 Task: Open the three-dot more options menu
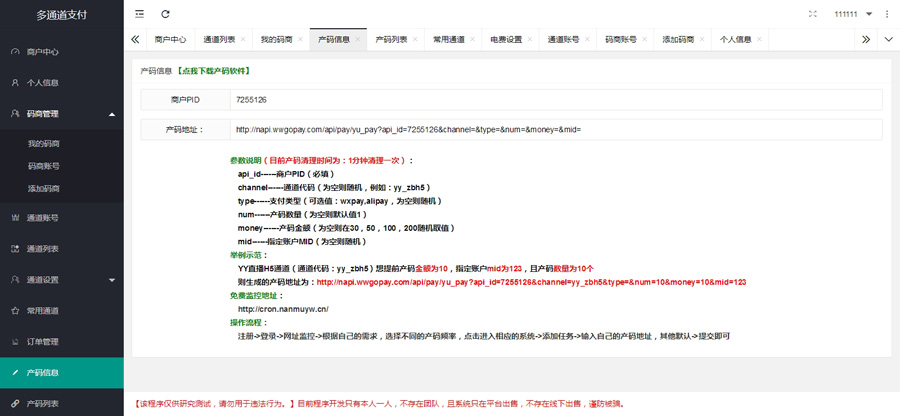pyautogui.click(x=886, y=14)
